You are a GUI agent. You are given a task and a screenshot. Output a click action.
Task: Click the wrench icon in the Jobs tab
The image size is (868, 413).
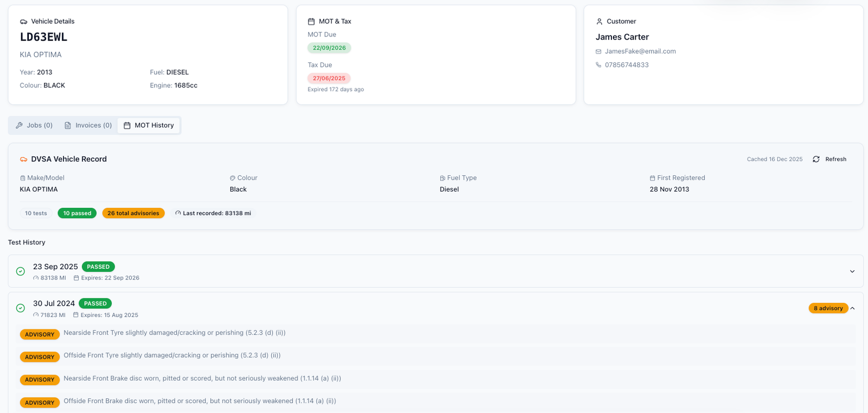click(19, 125)
